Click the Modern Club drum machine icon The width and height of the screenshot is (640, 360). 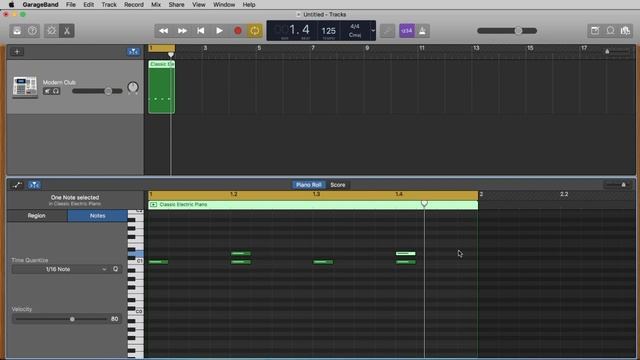(25, 87)
